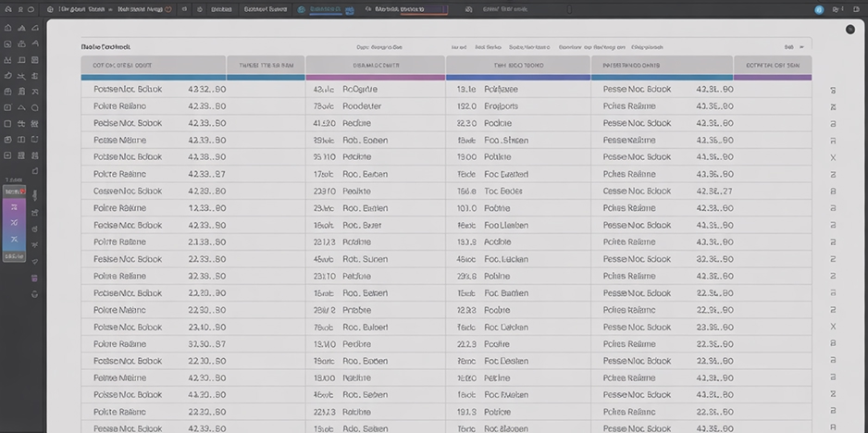The image size is (868, 433).
Task: Select the '42.38..27' value in the right column
Action: click(x=714, y=191)
